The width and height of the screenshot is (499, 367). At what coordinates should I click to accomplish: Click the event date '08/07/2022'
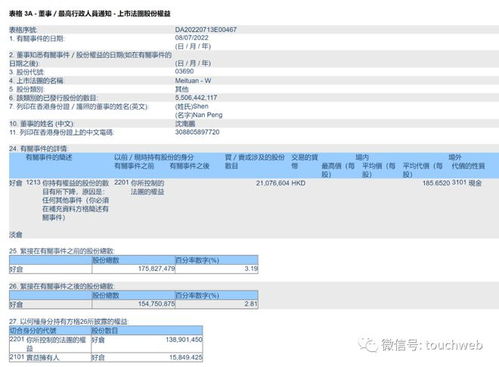pos(192,38)
